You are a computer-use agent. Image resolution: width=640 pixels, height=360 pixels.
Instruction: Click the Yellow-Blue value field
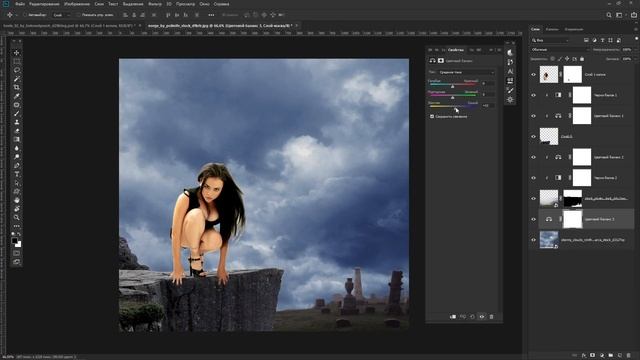tap(487, 105)
